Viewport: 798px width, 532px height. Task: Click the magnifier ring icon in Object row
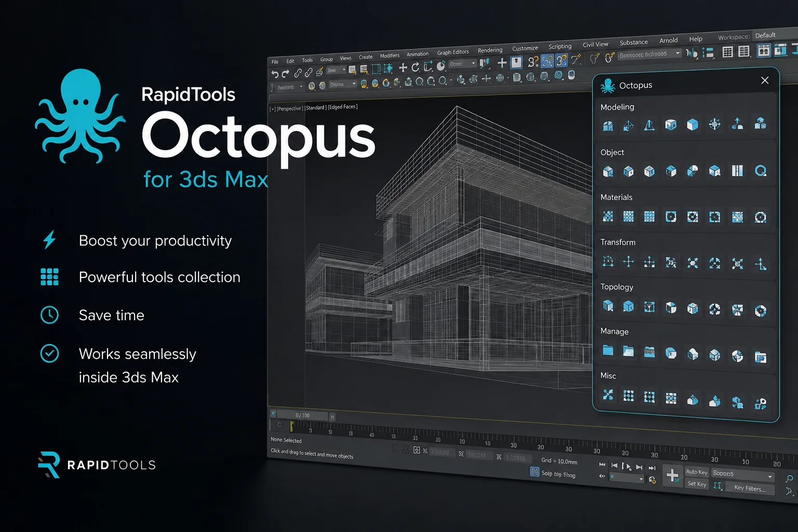(x=761, y=171)
